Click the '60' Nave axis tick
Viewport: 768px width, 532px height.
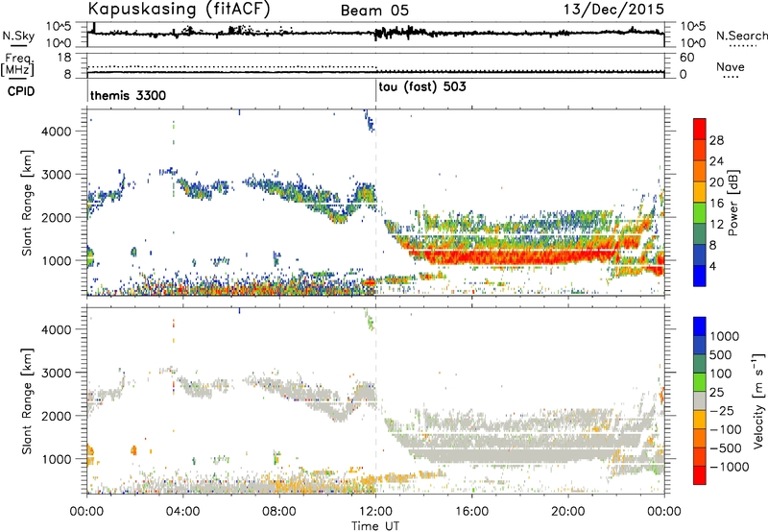[687, 58]
